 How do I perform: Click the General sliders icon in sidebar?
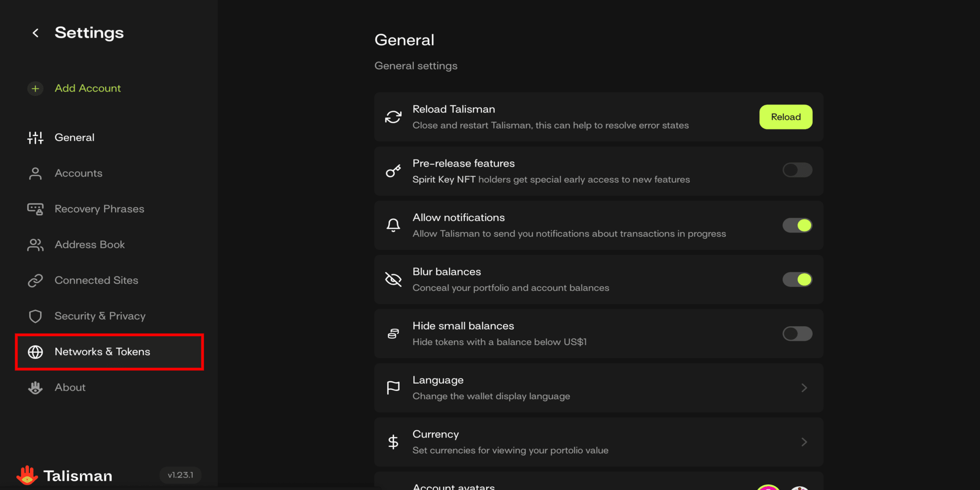35,138
